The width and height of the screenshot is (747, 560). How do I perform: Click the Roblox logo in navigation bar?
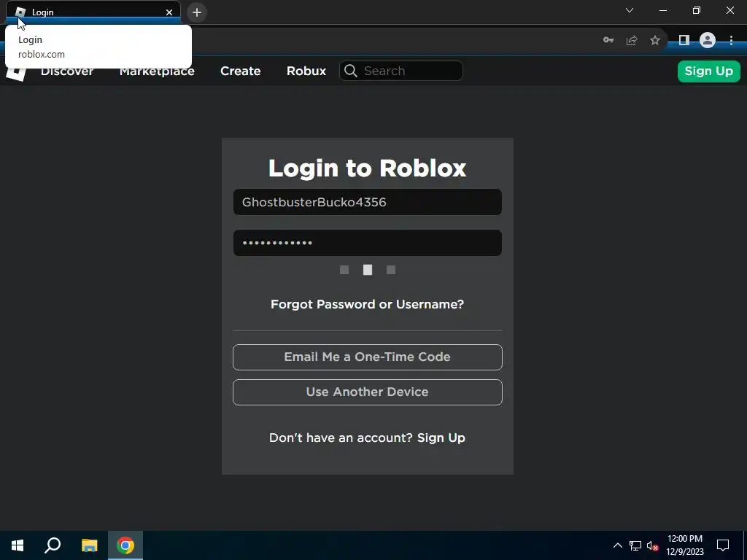[x=16, y=74]
